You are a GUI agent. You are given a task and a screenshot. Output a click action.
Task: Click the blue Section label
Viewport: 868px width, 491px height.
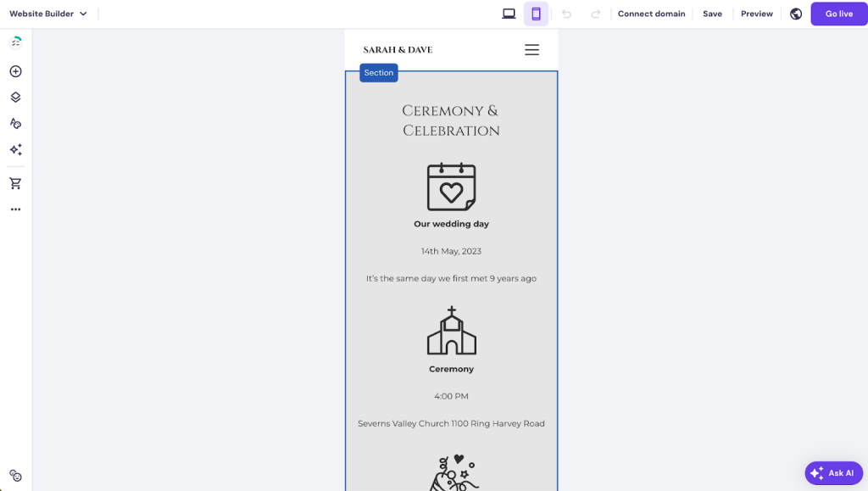tap(378, 73)
